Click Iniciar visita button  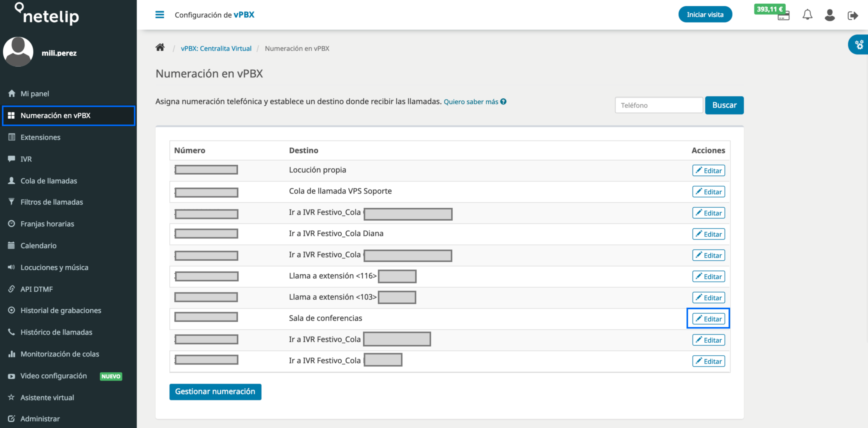click(705, 15)
